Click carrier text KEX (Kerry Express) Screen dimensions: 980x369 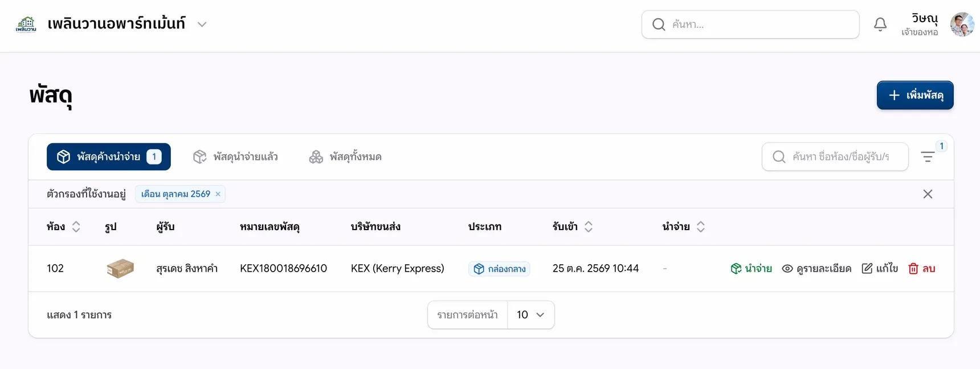[x=398, y=268]
